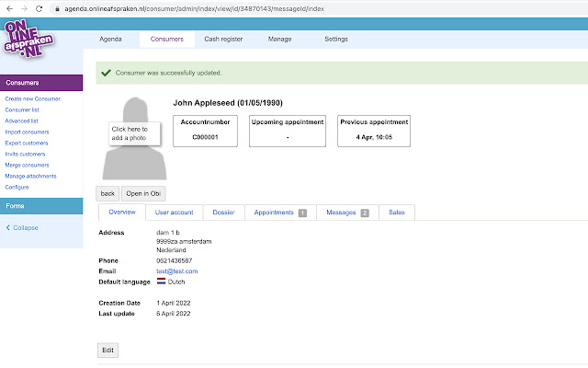588x368 pixels.
Task: Open the Agenda menu
Action: coord(110,39)
